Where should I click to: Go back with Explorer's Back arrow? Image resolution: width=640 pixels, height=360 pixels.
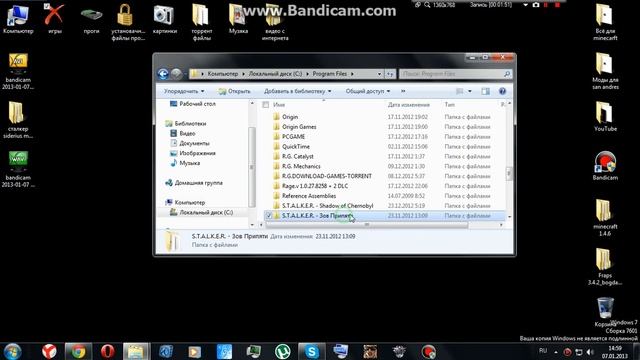[x=163, y=74]
